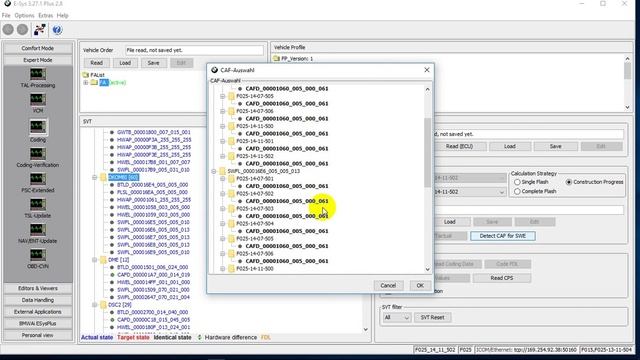Click Vehicle Order Read button

coord(96,63)
